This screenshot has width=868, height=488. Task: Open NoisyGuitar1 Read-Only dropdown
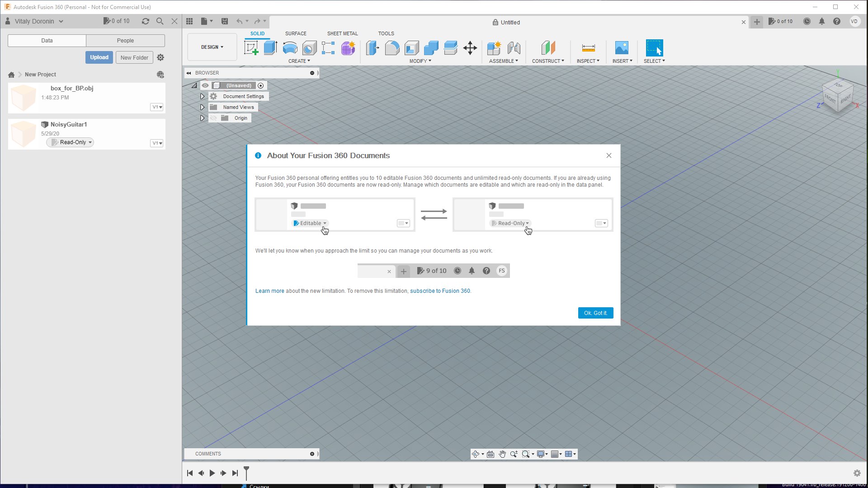click(70, 142)
